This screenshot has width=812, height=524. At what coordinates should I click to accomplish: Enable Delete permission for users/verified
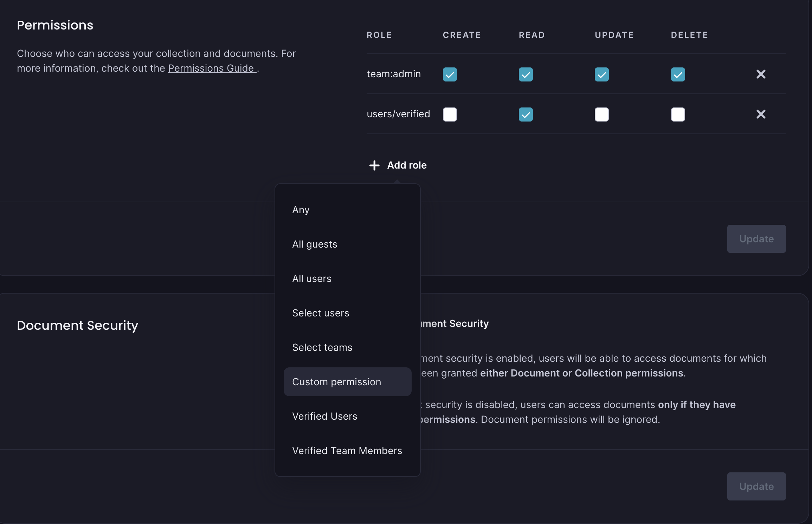point(678,114)
